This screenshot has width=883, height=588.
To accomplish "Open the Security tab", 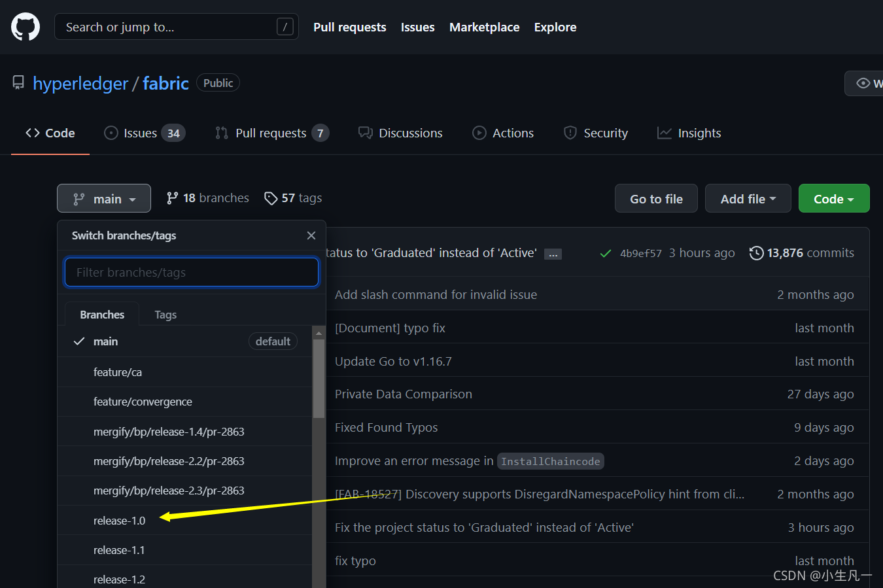I will (x=596, y=133).
